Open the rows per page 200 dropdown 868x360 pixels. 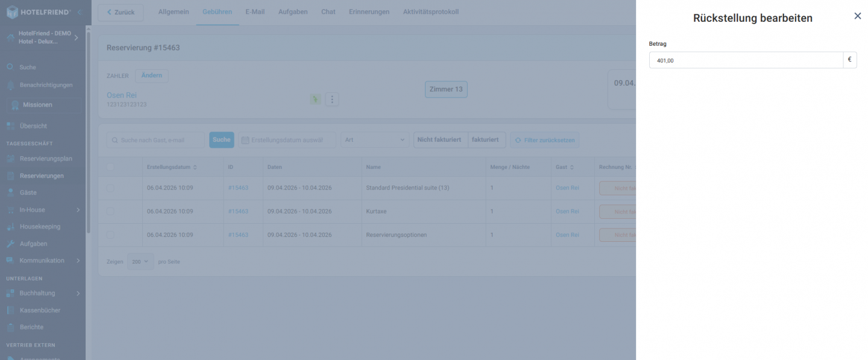140,262
